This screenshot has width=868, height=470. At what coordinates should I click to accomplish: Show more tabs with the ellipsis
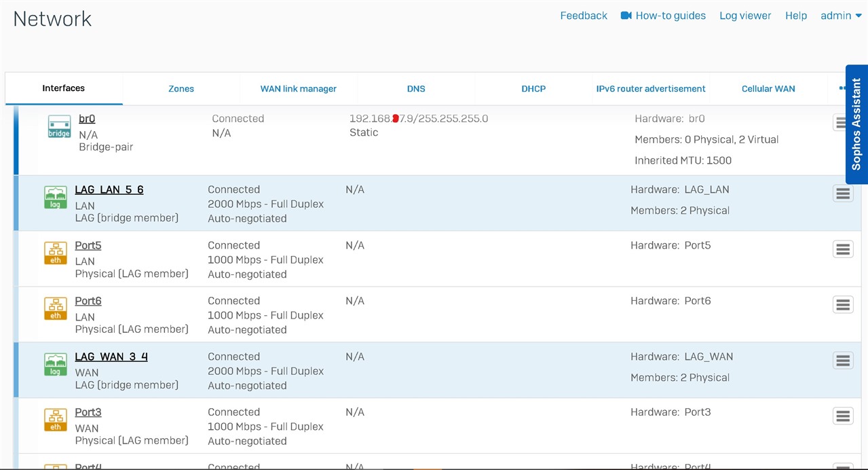[x=843, y=88]
